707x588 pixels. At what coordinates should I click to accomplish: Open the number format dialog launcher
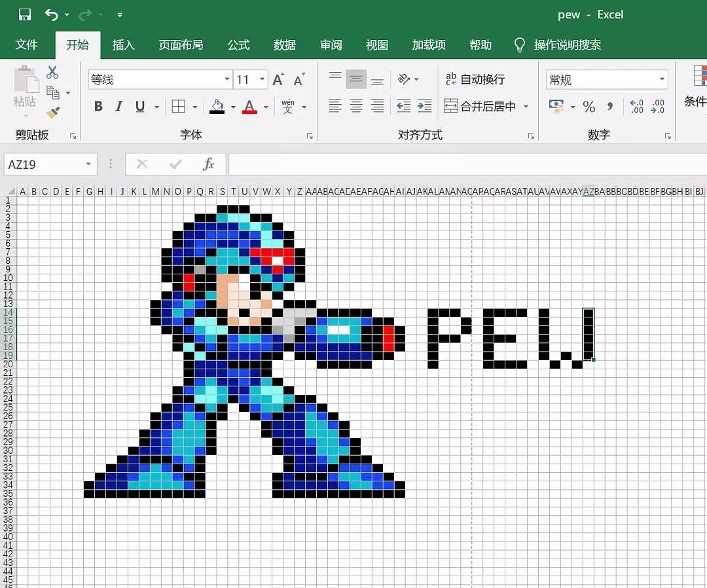click(668, 136)
